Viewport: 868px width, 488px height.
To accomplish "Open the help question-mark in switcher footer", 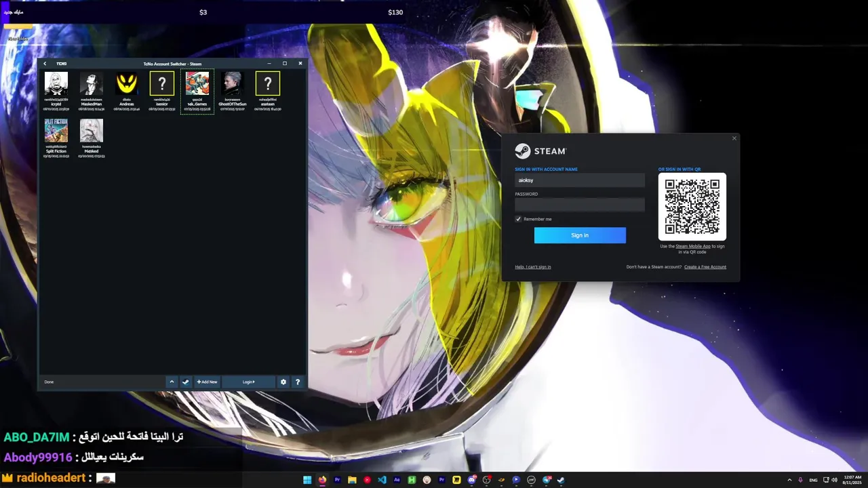I will pos(297,382).
